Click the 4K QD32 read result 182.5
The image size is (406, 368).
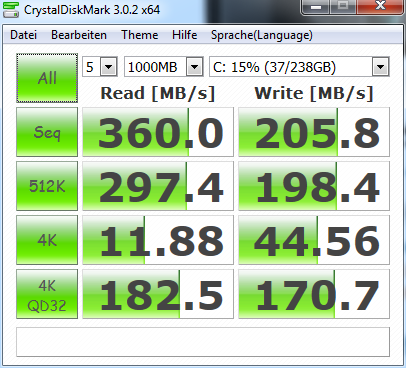(x=158, y=294)
